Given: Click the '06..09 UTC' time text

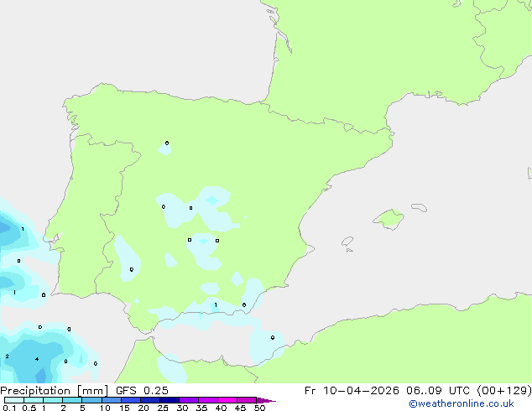Looking at the screenshot, I should click(x=438, y=391).
